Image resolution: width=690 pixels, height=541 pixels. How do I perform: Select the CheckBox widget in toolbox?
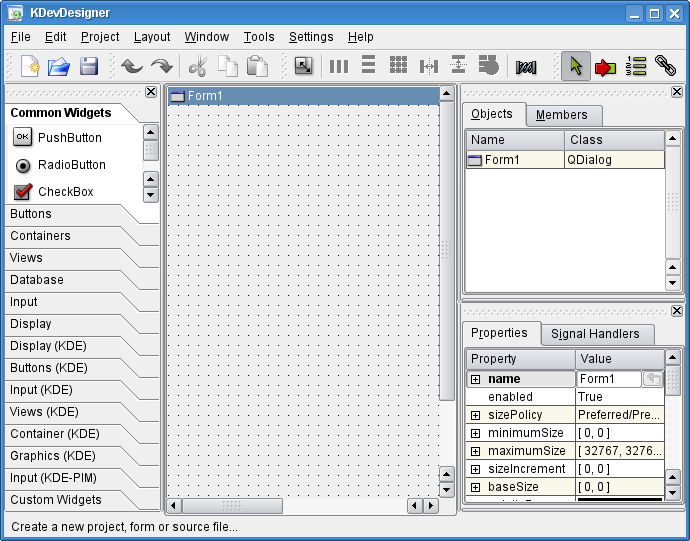tap(65, 192)
